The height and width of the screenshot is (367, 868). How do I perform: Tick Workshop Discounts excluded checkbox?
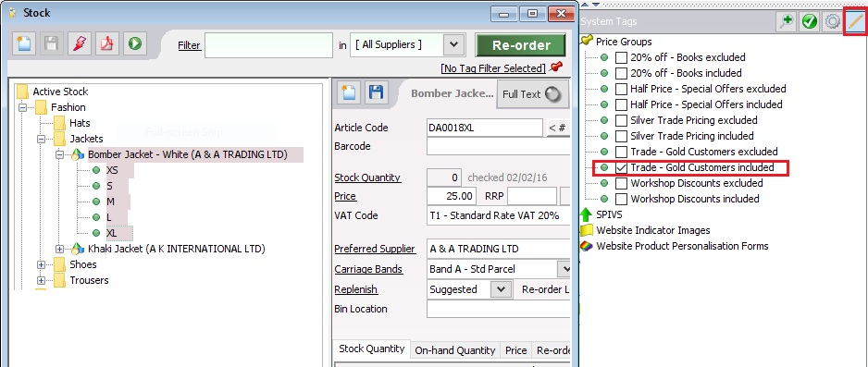[622, 183]
